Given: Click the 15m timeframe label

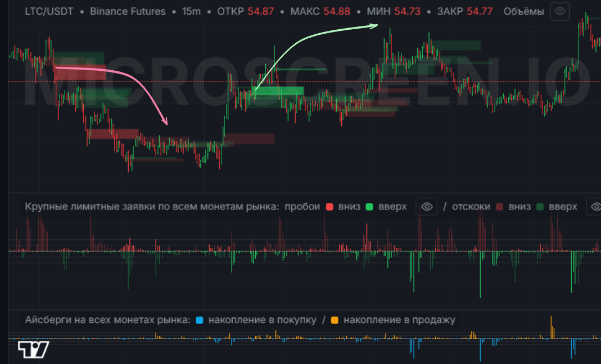Looking at the screenshot, I should 191,11.
